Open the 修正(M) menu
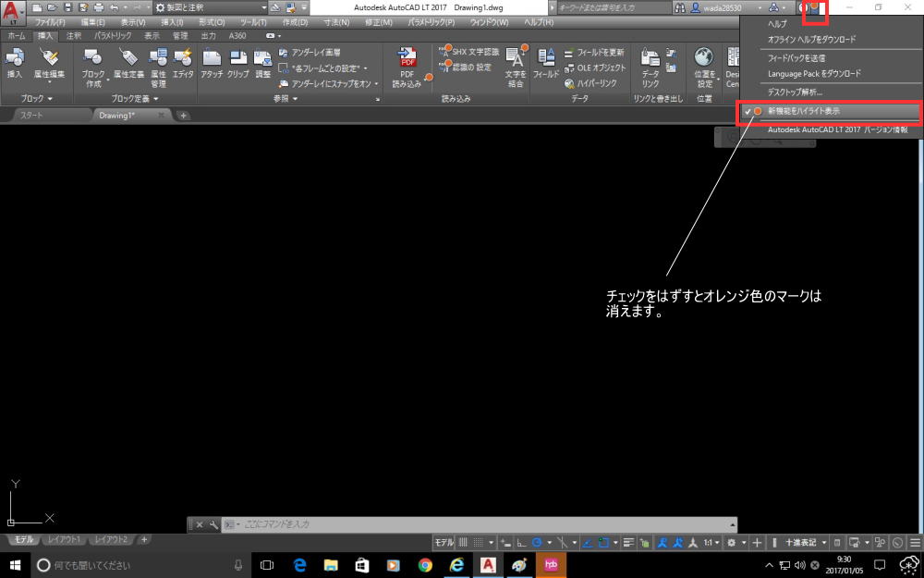Viewport: 924px width, 578px height. [379, 22]
